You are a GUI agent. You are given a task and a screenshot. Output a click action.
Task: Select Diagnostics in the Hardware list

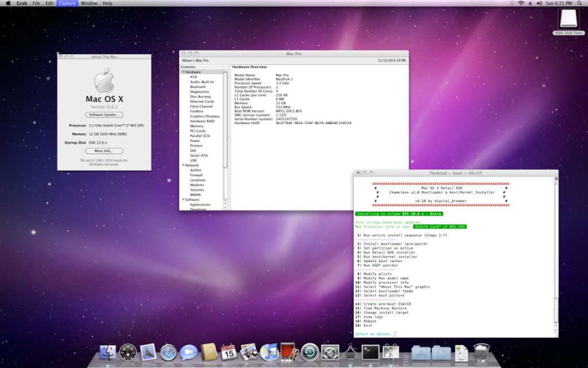[x=199, y=91]
